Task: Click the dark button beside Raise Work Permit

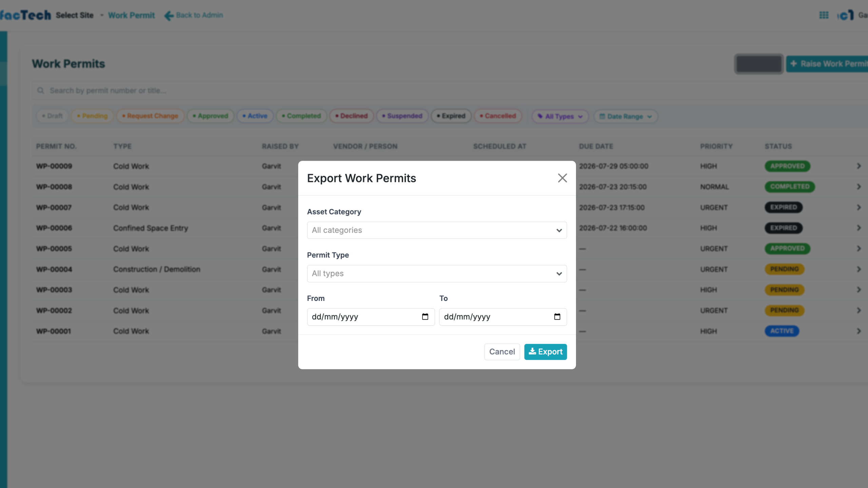Action: 759,64
